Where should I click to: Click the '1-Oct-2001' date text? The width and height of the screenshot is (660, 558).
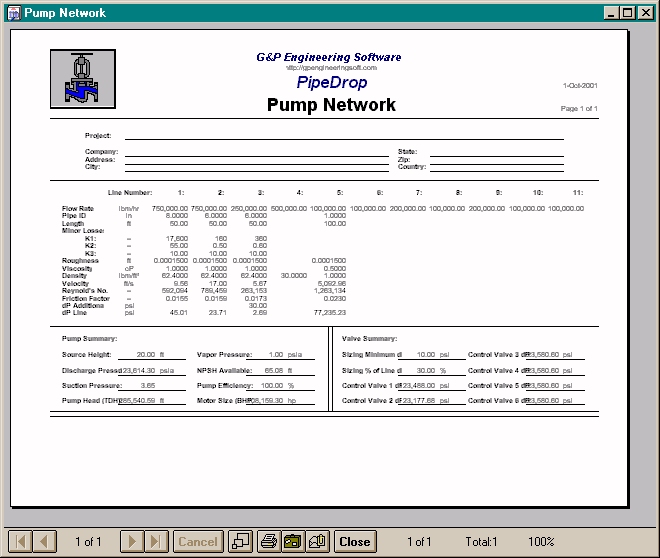[580, 85]
